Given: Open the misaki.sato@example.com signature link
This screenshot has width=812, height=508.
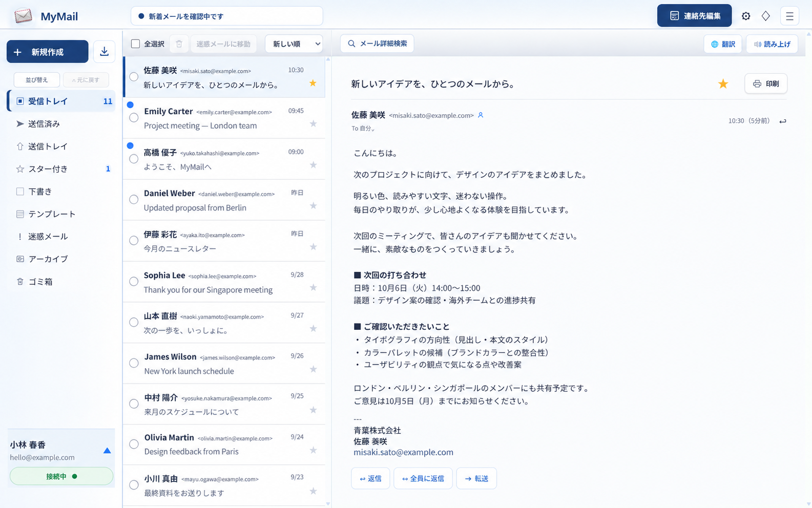Looking at the screenshot, I should tap(403, 452).
